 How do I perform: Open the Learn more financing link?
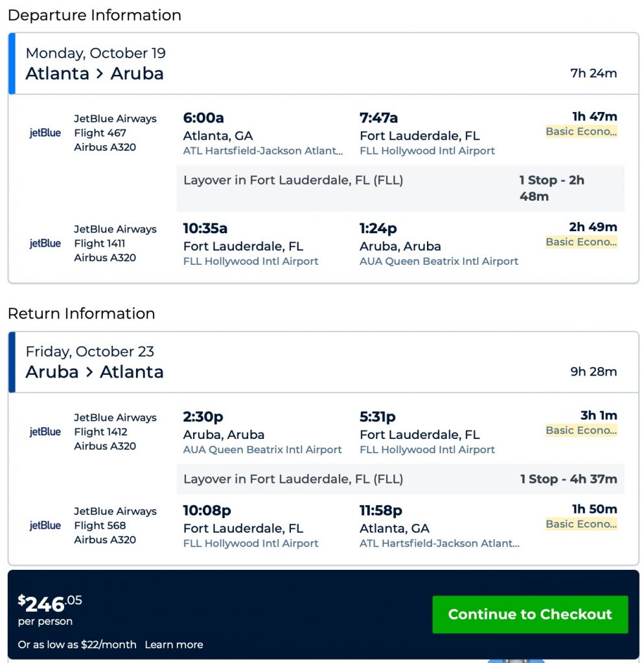coord(174,644)
